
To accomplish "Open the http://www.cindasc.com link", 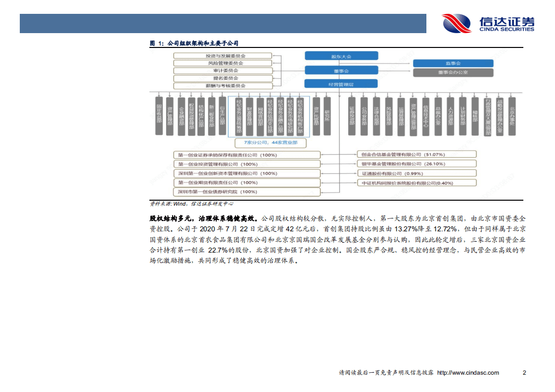I will (x=467, y=373).
